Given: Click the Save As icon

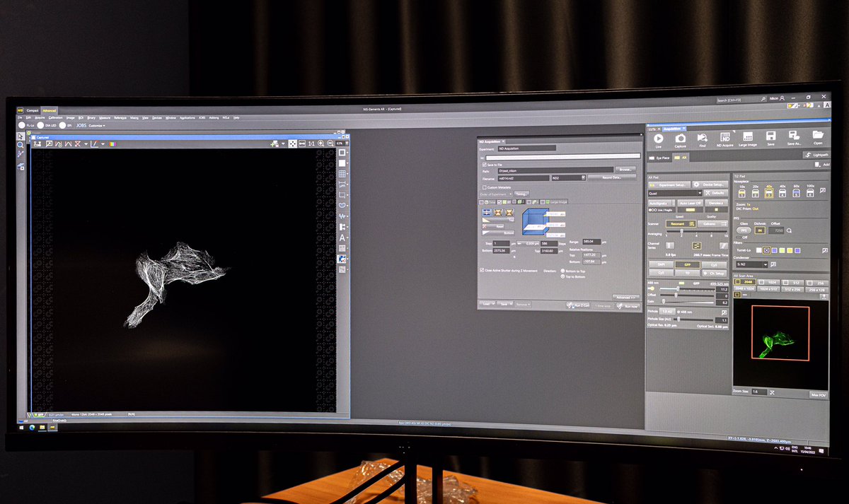Looking at the screenshot, I should pos(794,136).
